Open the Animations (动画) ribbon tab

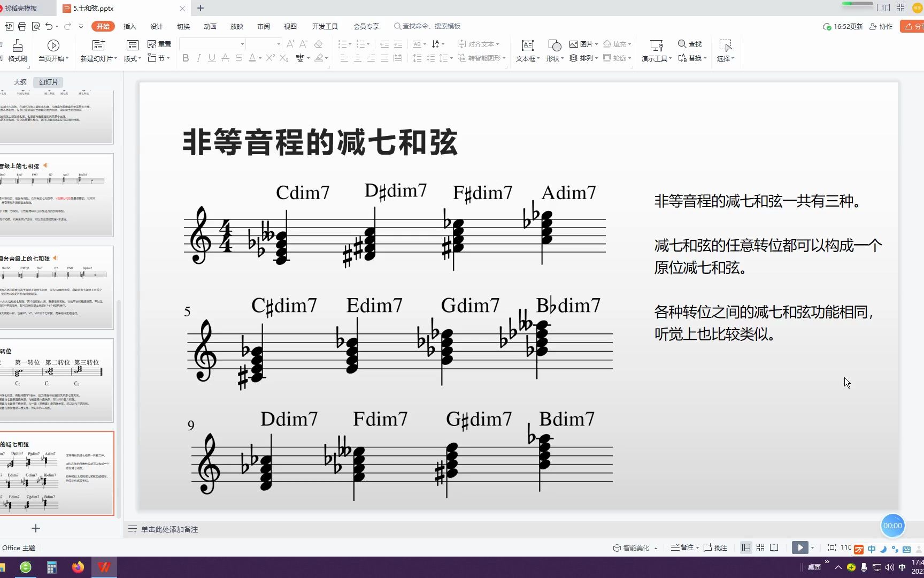210,26
